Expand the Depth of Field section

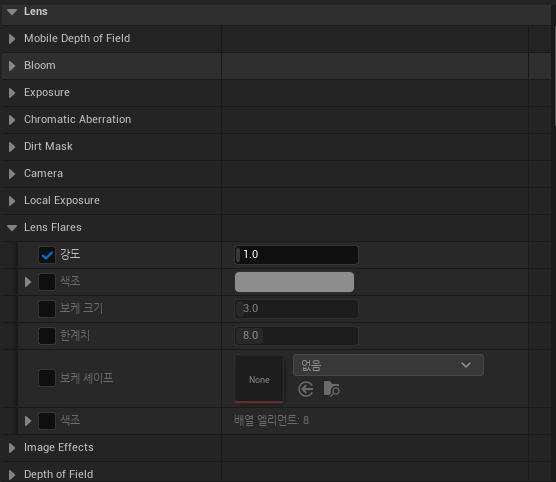pos(12,475)
